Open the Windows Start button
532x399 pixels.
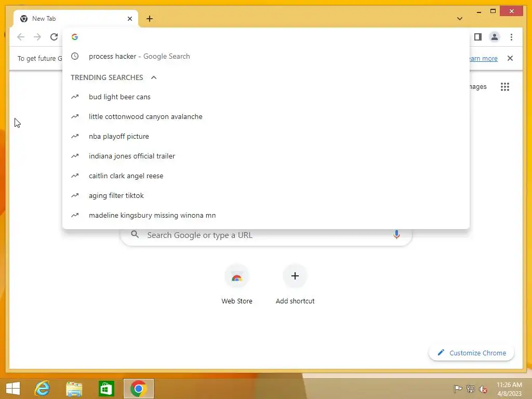pyautogui.click(x=13, y=389)
